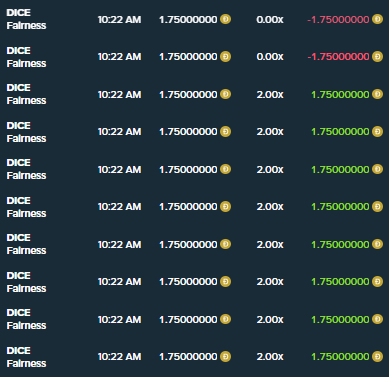Open the Fairness link in the third row
The height and width of the screenshot is (377, 389).
tap(26, 100)
